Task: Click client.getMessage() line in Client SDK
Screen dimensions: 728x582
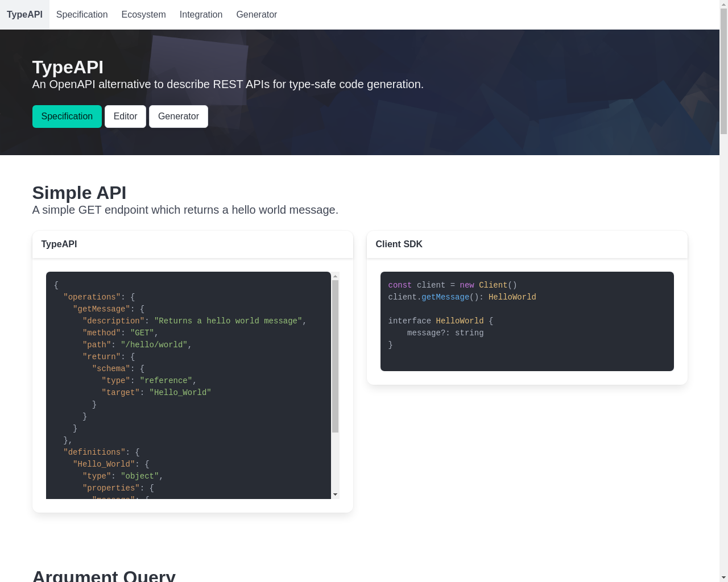Action: 462,297
